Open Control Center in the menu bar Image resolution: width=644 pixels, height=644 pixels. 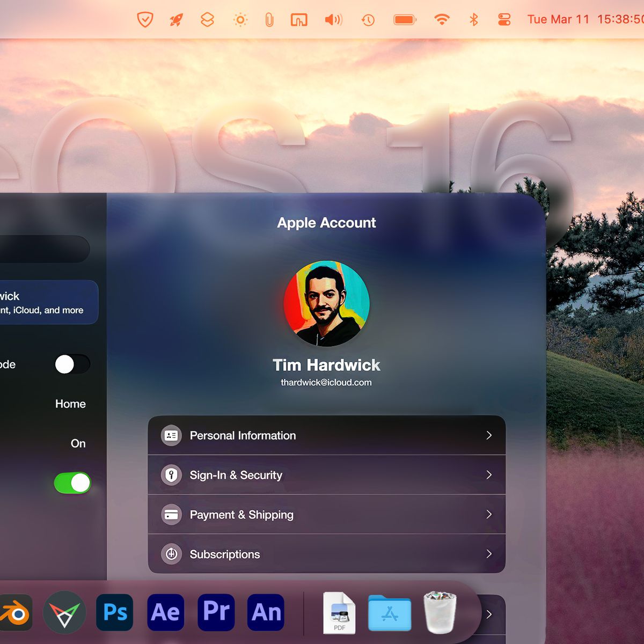click(x=504, y=20)
